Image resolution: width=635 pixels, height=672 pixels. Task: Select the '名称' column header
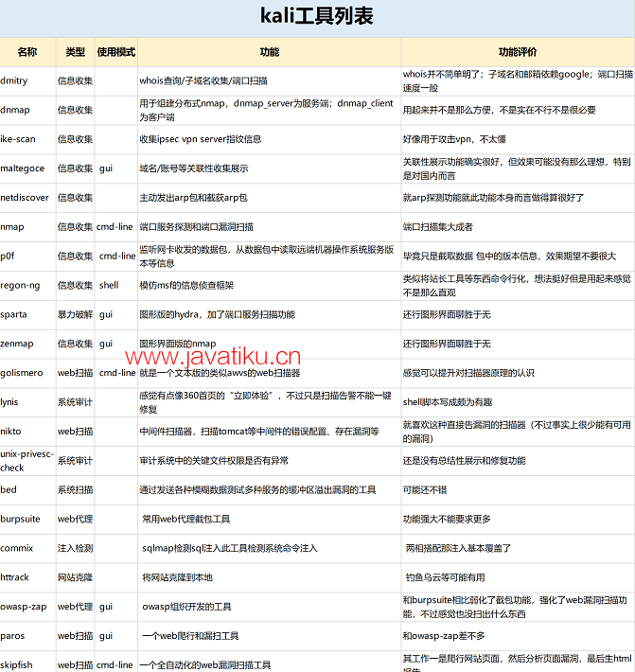click(x=27, y=52)
